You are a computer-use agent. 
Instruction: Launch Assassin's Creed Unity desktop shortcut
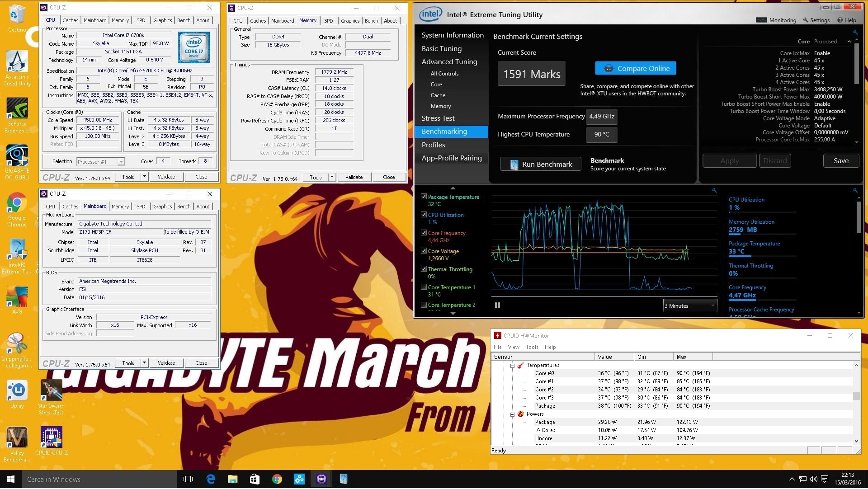[x=17, y=68]
